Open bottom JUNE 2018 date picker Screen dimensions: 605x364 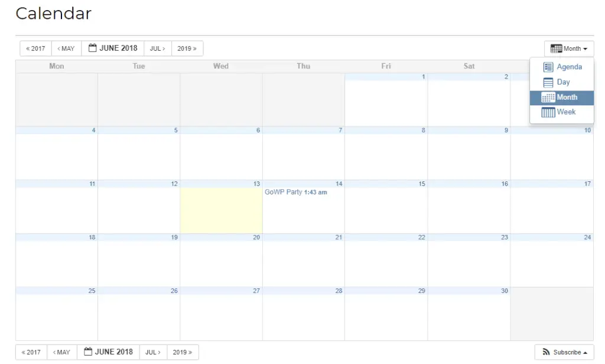coord(108,352)
